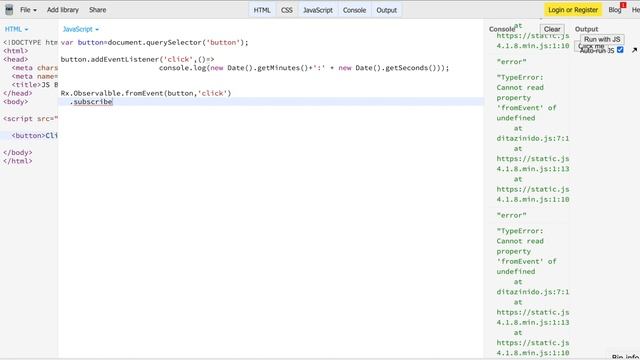
Task: Click Login or Register button
Action: [573, 10]
